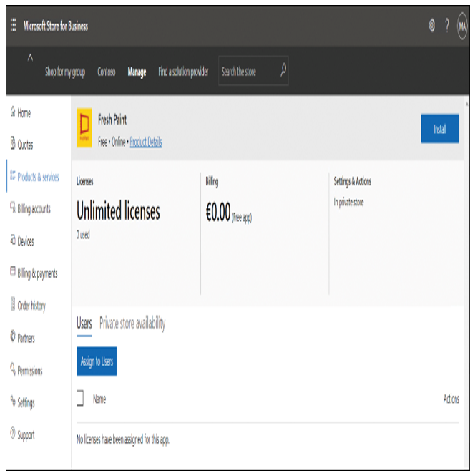Screen dimensions: 475x476
Task: Click the Permissions key icon
Action: [13, 369]
